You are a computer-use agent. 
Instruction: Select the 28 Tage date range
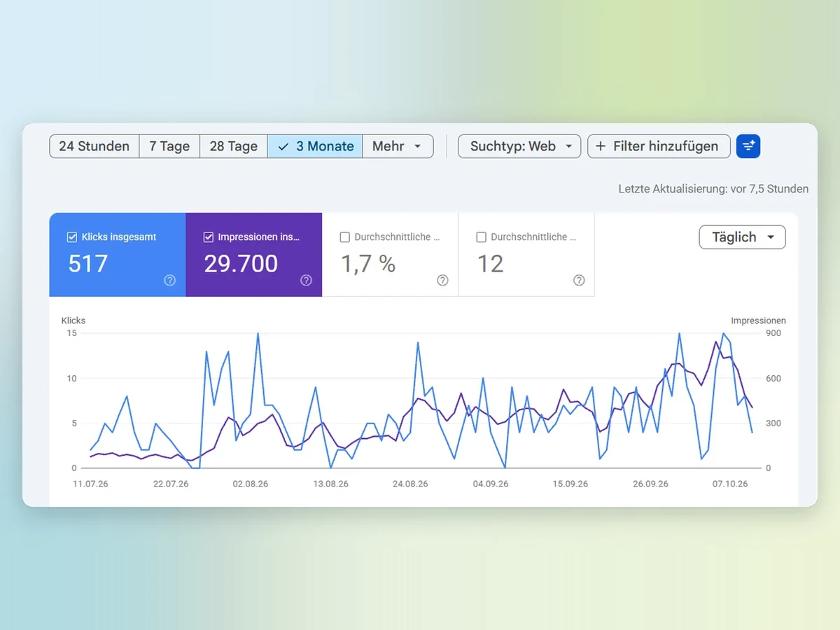(x=234, y=146)
